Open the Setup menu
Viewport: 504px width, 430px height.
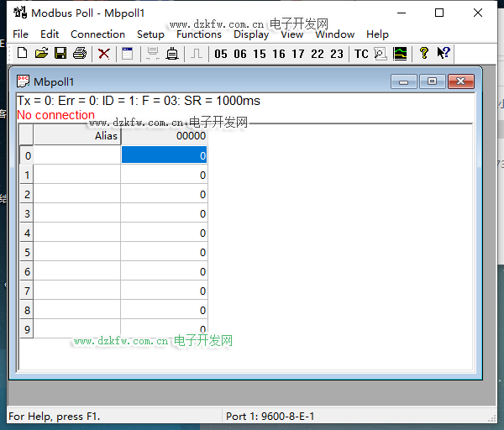150,34
